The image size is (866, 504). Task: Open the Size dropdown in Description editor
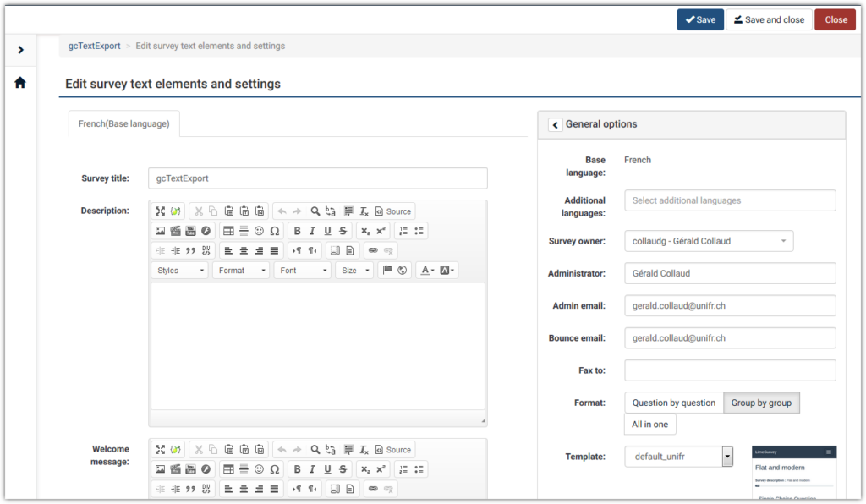(354, 271)
